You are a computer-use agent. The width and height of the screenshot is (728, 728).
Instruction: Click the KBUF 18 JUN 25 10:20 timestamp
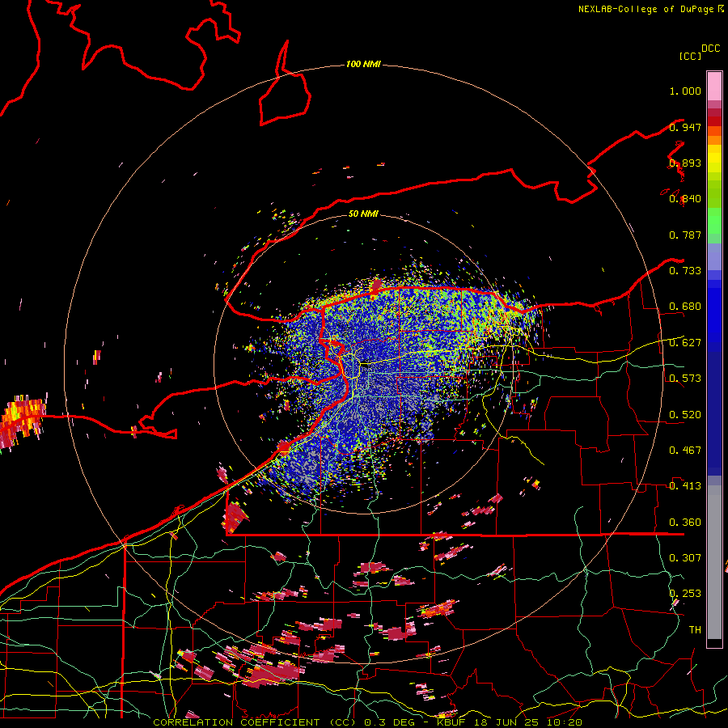510,722
